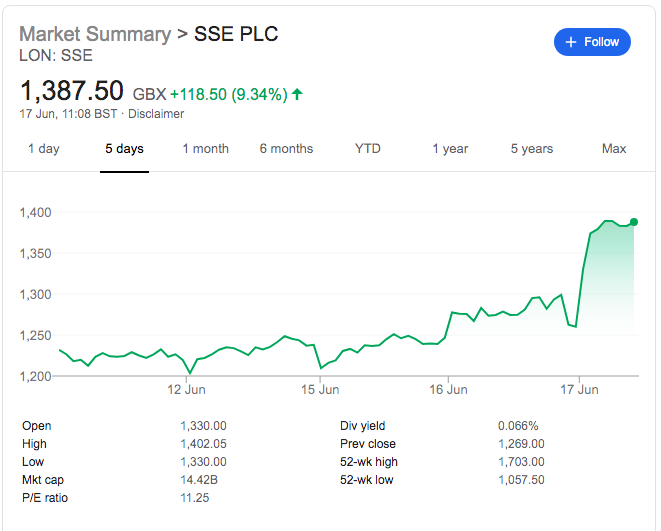
Task: Click the Low label in stats
Action: coord(33,462)
